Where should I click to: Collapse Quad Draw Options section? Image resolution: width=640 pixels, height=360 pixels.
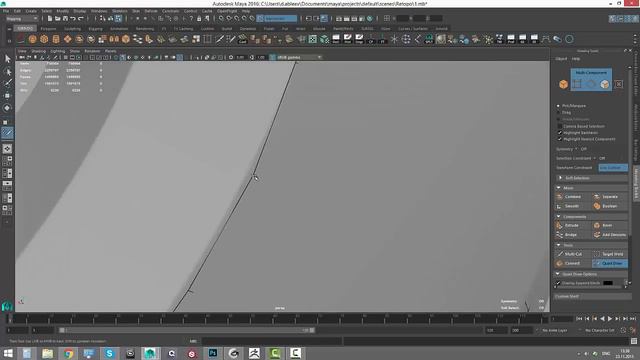click(591, 274)
